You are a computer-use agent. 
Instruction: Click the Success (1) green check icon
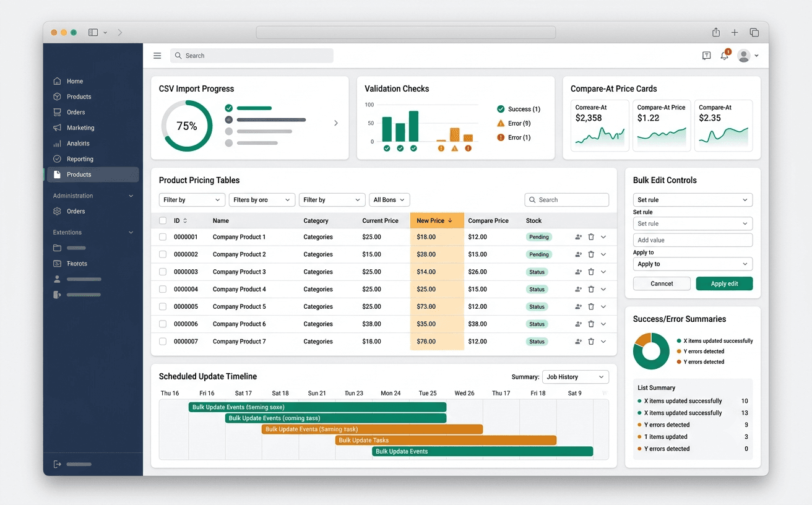click(x=501, y=109)
